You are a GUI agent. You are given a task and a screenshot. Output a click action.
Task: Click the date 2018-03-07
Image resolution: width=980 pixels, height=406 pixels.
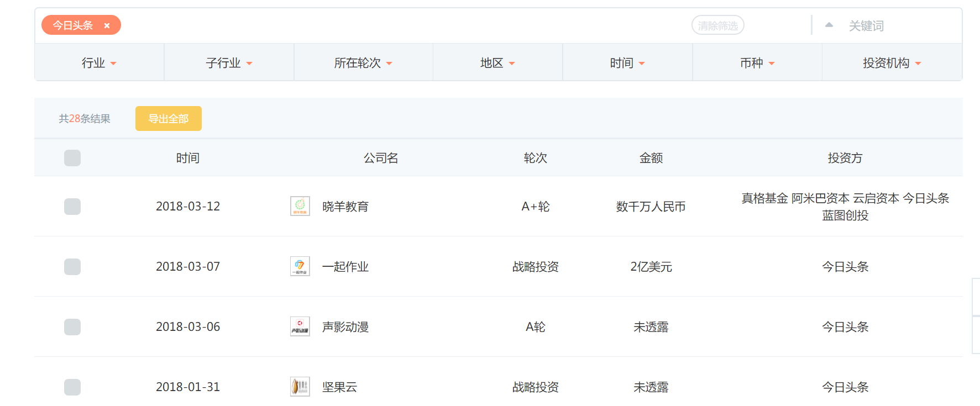click(188, 267)
